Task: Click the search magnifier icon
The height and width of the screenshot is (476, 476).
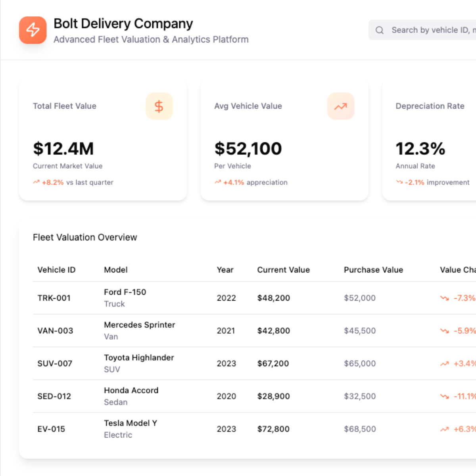Action: [x=380, y=30]
